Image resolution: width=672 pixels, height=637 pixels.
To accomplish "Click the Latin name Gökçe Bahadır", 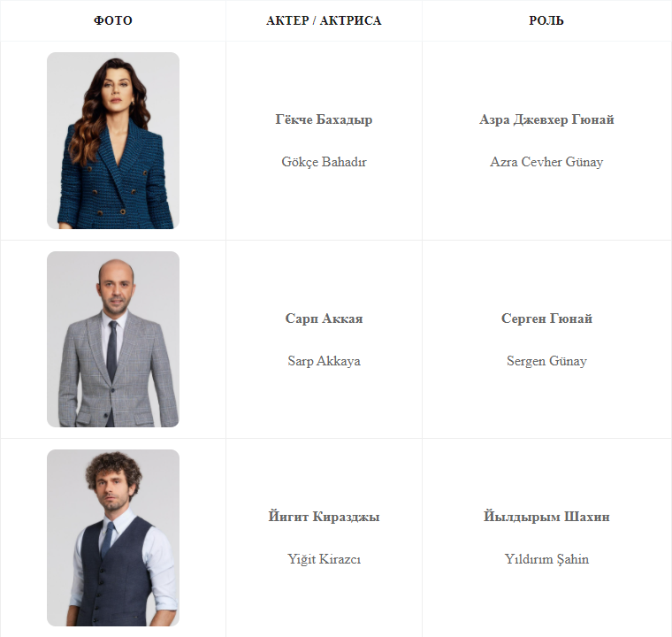I will coord(324,162).
